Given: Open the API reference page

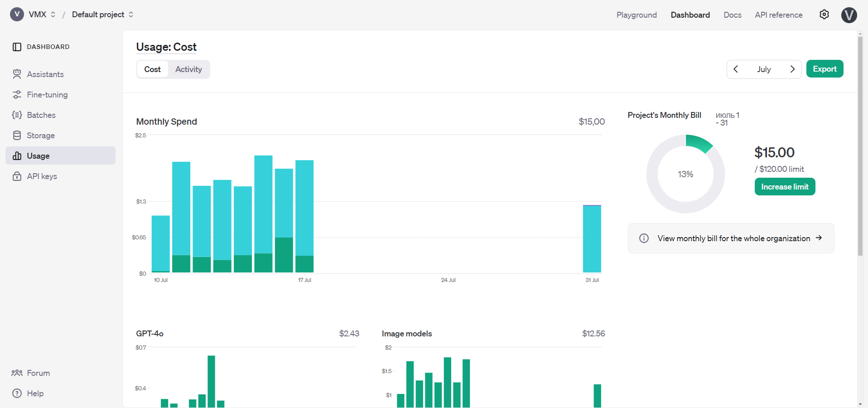Looking at the screenshot, I should (778, 15).
